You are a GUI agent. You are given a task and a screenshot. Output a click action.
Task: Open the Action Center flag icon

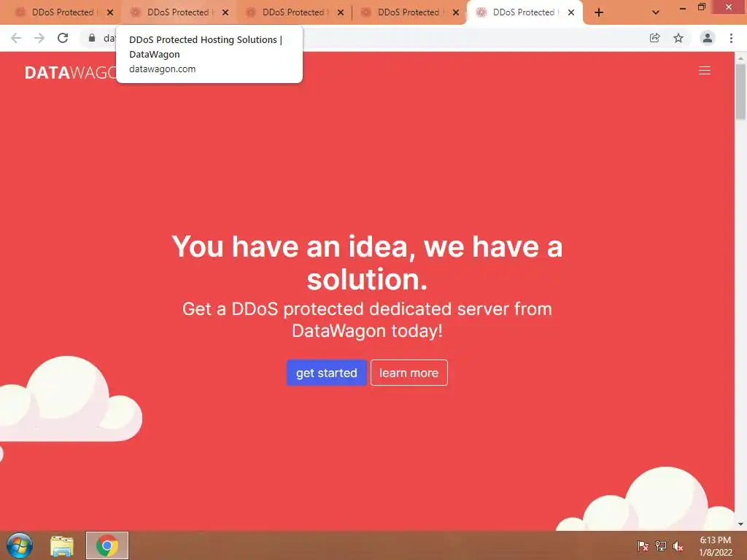(x=643, y=545)
